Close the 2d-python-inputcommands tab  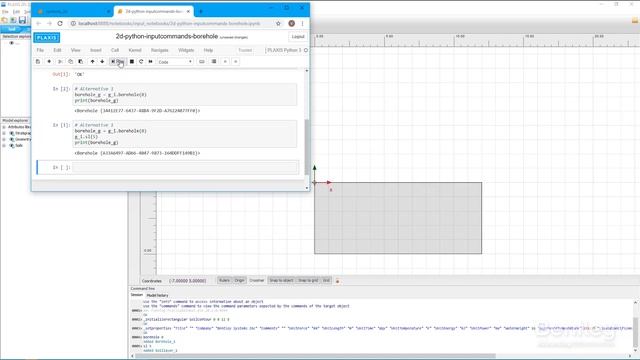(188, 11)
